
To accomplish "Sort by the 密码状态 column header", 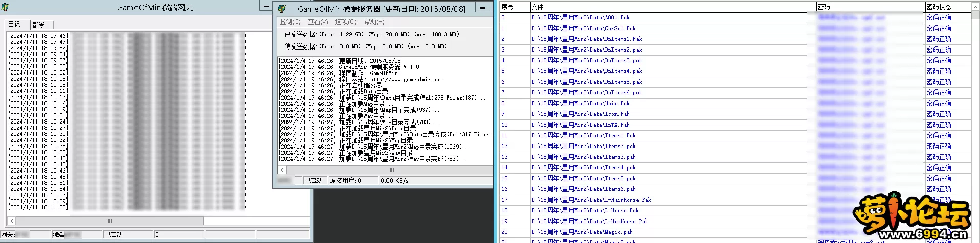I will click(x=948, y=7).
